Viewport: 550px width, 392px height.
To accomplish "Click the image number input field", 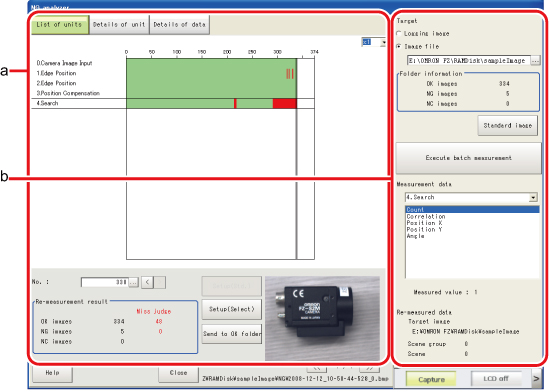I will (x=104, y=282).
